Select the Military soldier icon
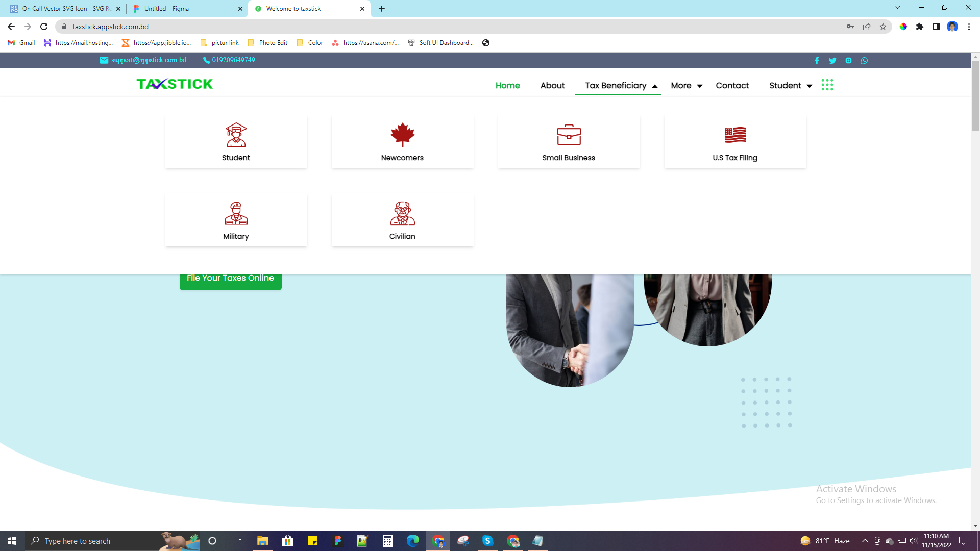This screenshot has width=980, height=551. 236,213
